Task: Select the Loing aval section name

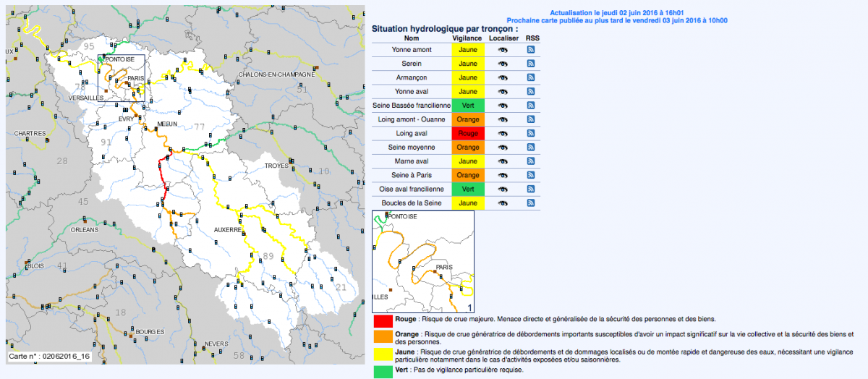Action: (x=411, y=134)
